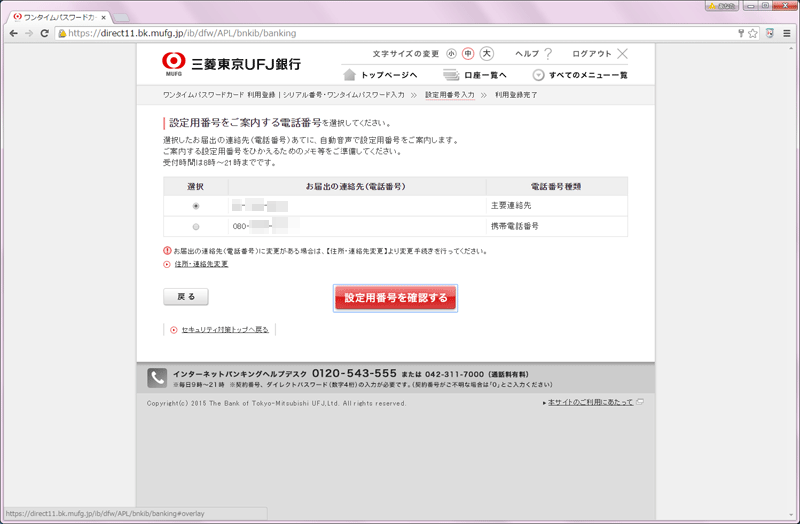Open a new browser tab
Image resolution: width=800 pixels, height=524 pixels.
point(121,18)
